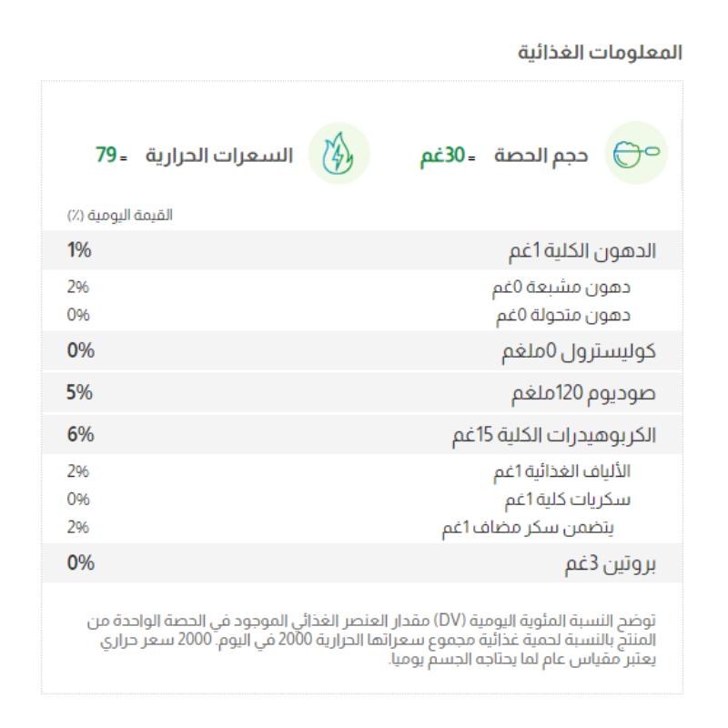Click the 5% sodium daily value

(x=81, y=394)
